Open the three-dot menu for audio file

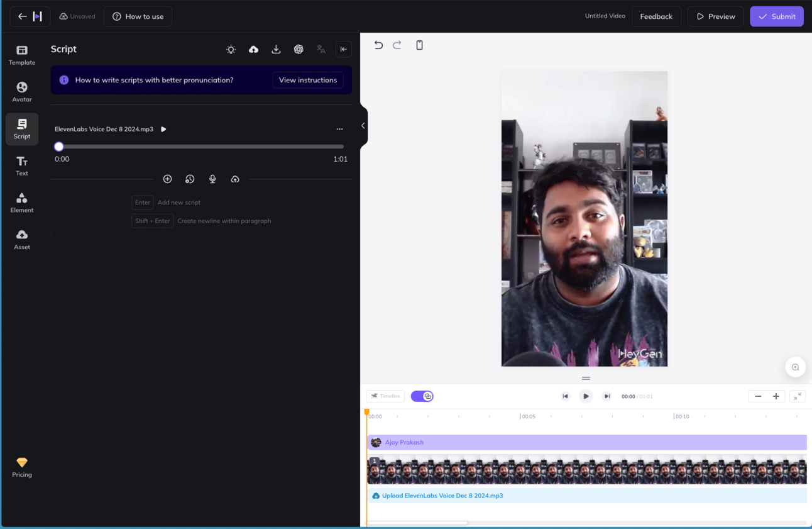(339, 129)
